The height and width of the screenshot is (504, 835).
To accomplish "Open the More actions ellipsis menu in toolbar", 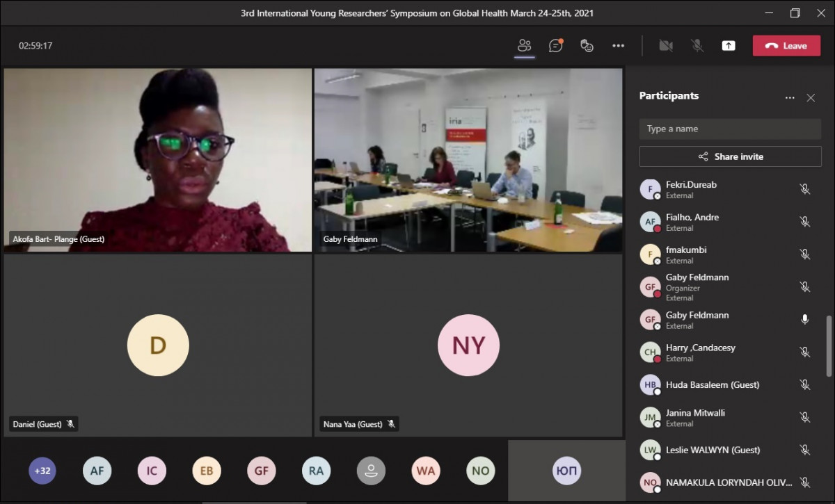I will (x=618, y=46).
